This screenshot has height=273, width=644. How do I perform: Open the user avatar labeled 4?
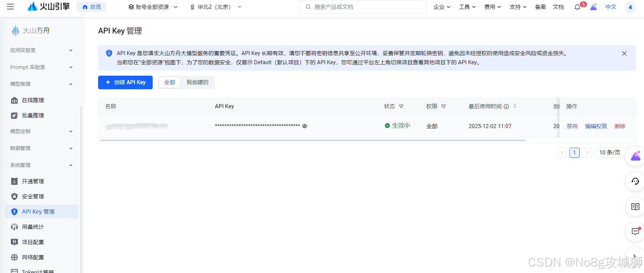tap(630, 7)
